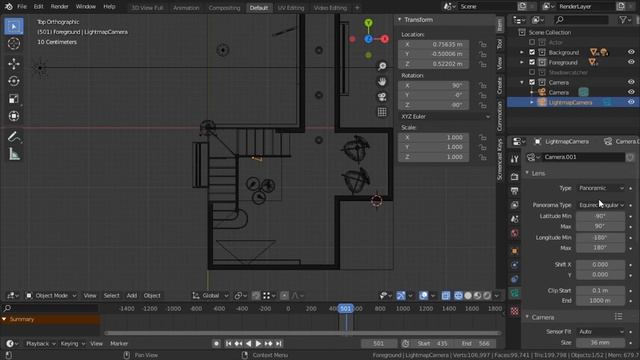Lock the Location X value

(482, 44)
